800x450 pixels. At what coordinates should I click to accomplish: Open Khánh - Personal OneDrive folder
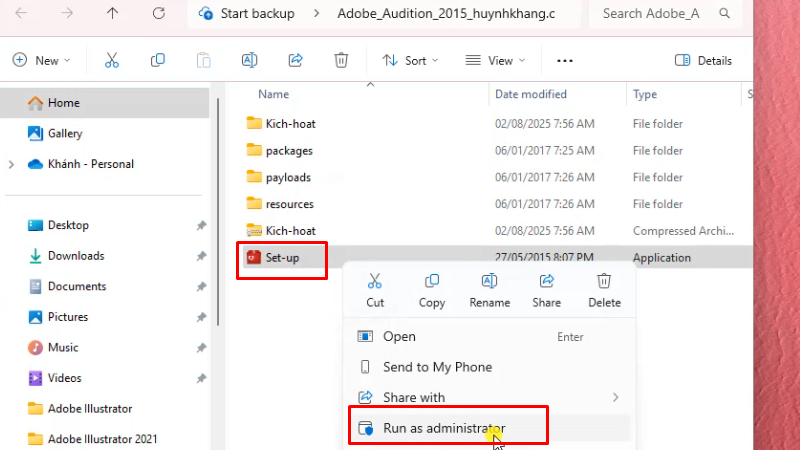point(90,164)
